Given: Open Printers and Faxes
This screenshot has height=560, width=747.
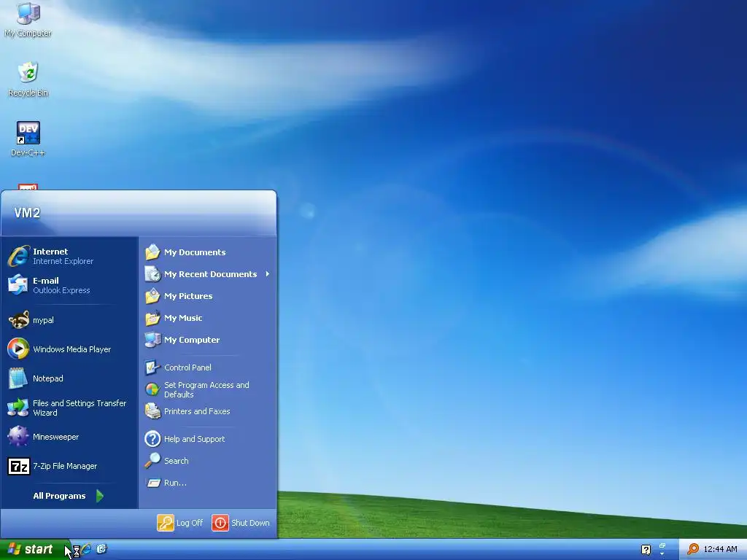Looking at the screenshot, I should 207,411.
